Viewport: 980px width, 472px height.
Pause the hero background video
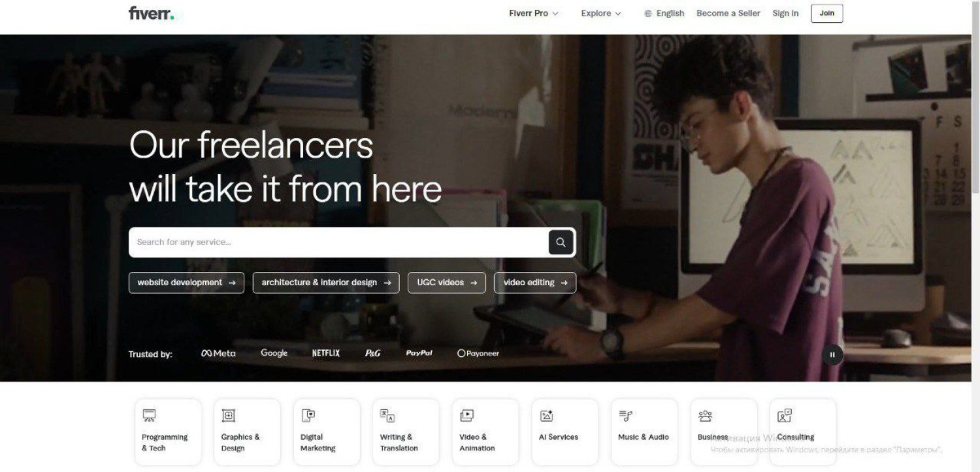tap(832, 355)
